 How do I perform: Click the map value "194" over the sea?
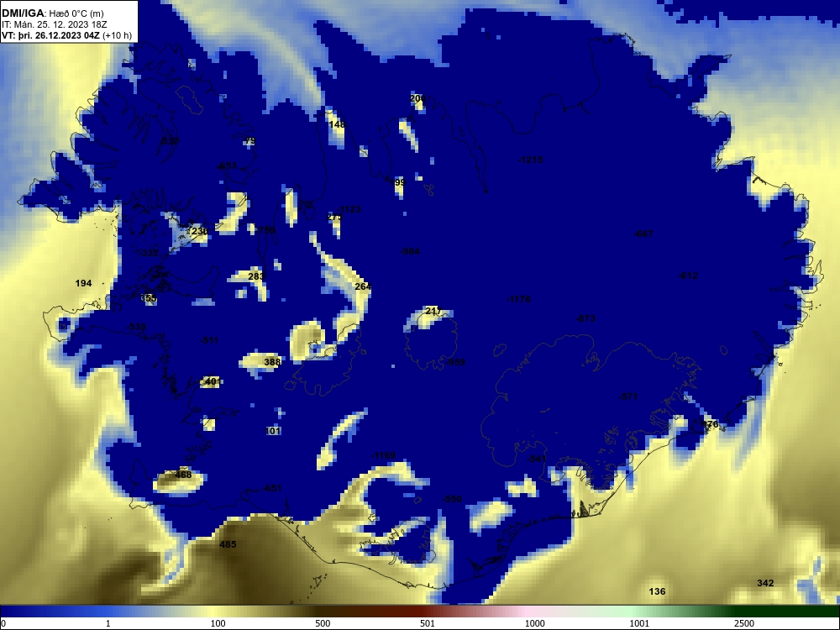click(83, 283)
